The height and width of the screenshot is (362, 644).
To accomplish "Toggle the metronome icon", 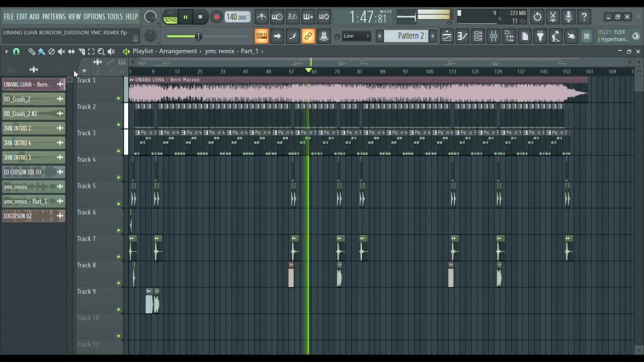I will click(262, 17).
